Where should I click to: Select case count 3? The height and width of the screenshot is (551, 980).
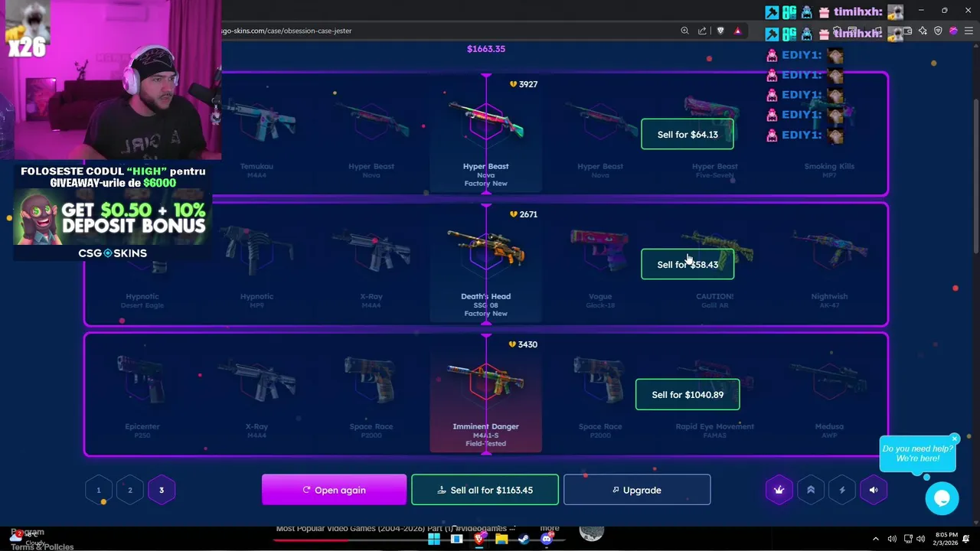(161, 490)
